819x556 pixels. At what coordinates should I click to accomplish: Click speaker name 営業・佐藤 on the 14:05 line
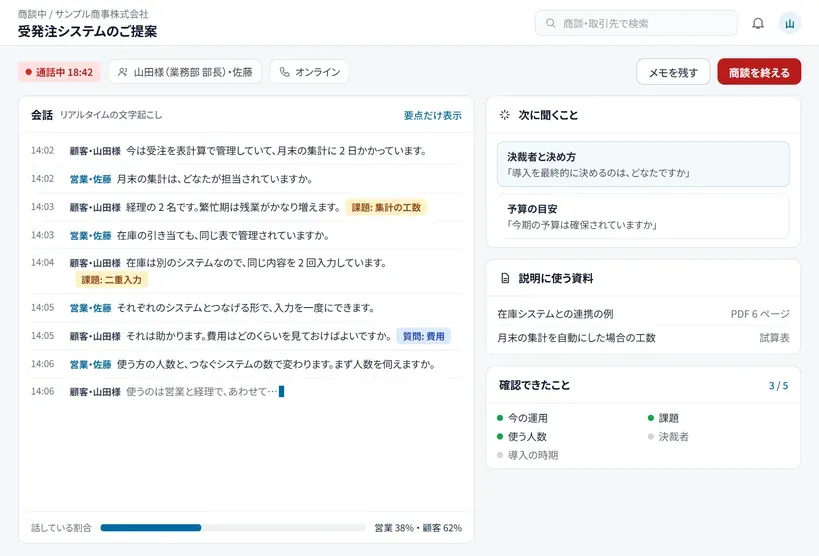90,308
